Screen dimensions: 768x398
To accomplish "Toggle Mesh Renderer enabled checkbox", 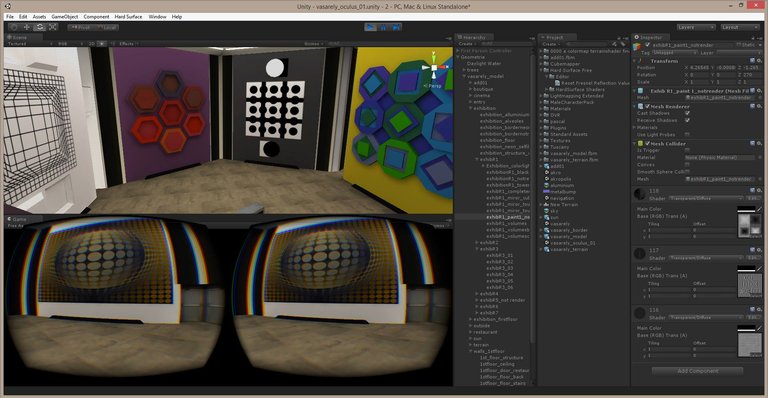I will coord(647,106).
